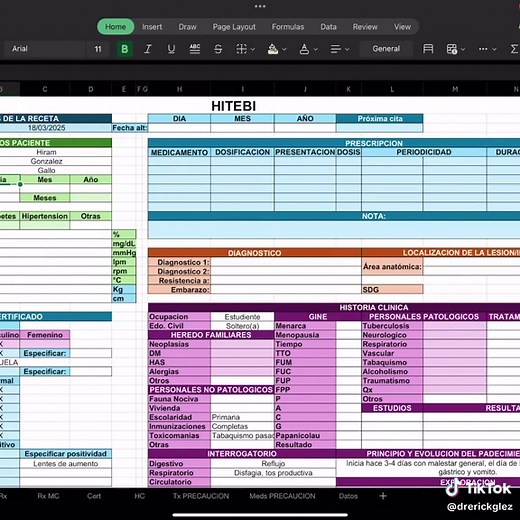
Task: Click the Área anatómica: cell
Action: [392, 267]
